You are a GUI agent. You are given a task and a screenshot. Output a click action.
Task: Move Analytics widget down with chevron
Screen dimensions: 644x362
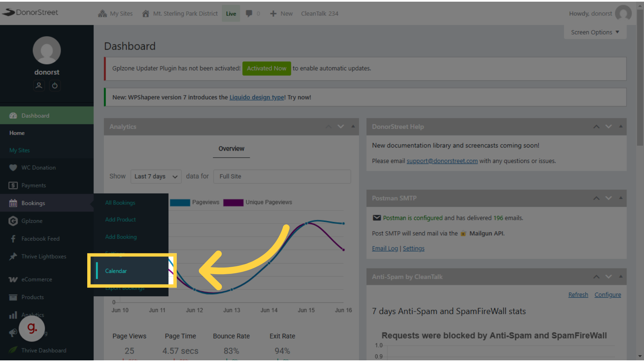[x=341, y=127]
